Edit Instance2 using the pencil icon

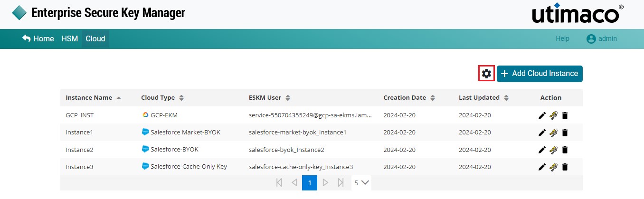coord(542,150)
